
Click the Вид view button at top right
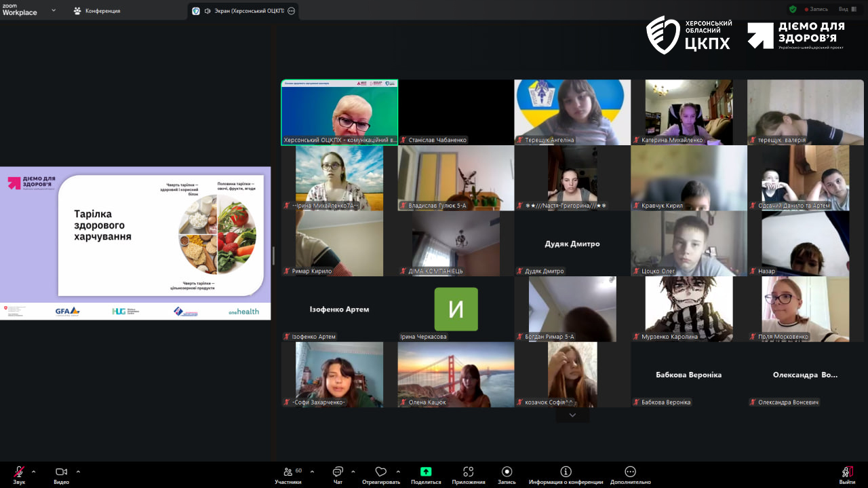pos(844,10)
